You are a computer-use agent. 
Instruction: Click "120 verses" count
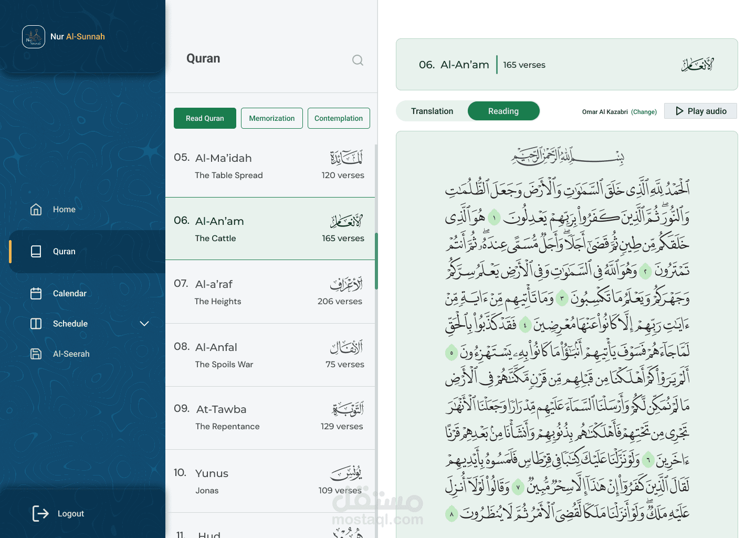343,175
